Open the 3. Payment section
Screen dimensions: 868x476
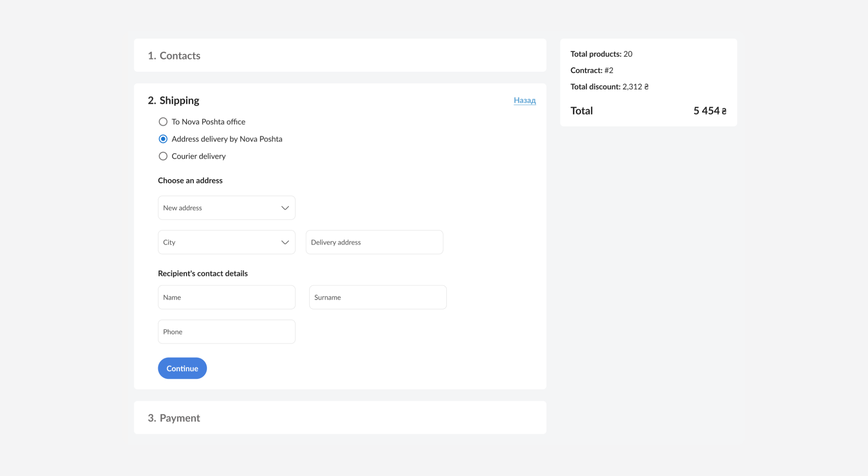340,418
